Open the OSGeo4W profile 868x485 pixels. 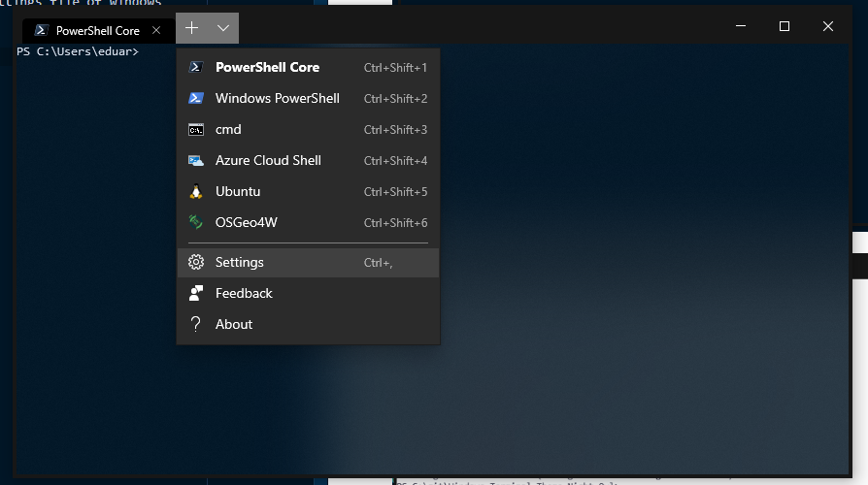click(308, 222)
